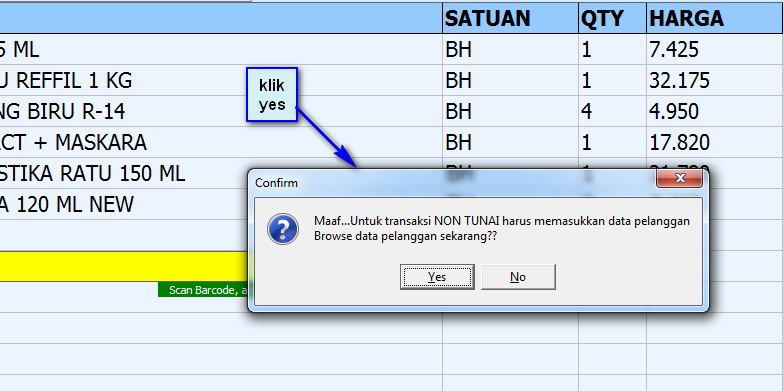
Task: Click the yellow barcode input field
Action: coord(125,266)
